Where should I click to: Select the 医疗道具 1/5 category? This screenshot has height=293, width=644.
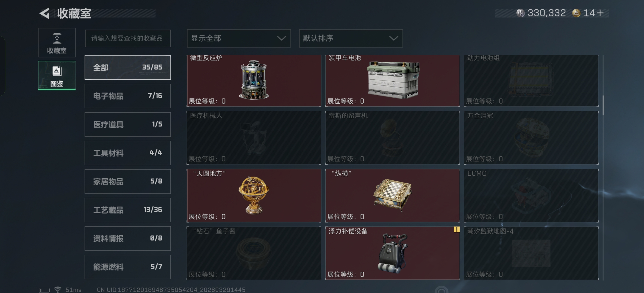tap(127, 125)
